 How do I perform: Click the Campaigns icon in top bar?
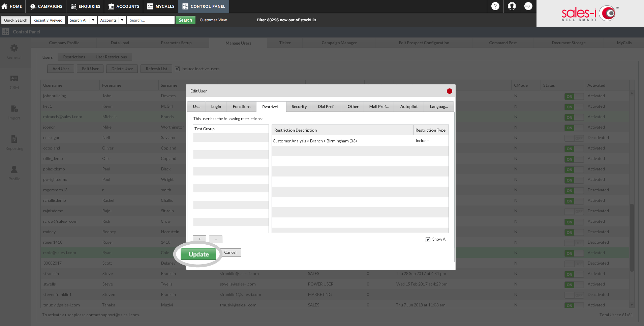point(33,6)
